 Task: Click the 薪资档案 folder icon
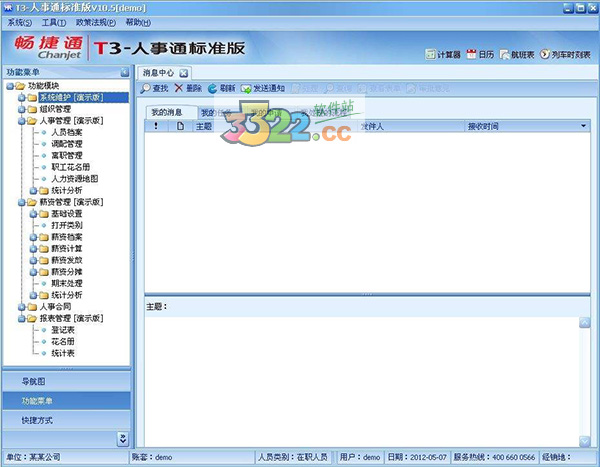pos(44,237)
